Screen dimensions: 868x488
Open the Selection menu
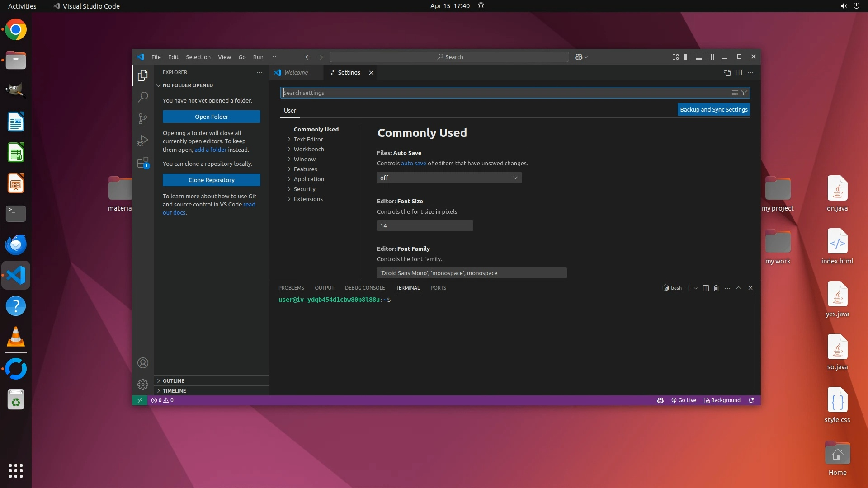coord(198,57)
